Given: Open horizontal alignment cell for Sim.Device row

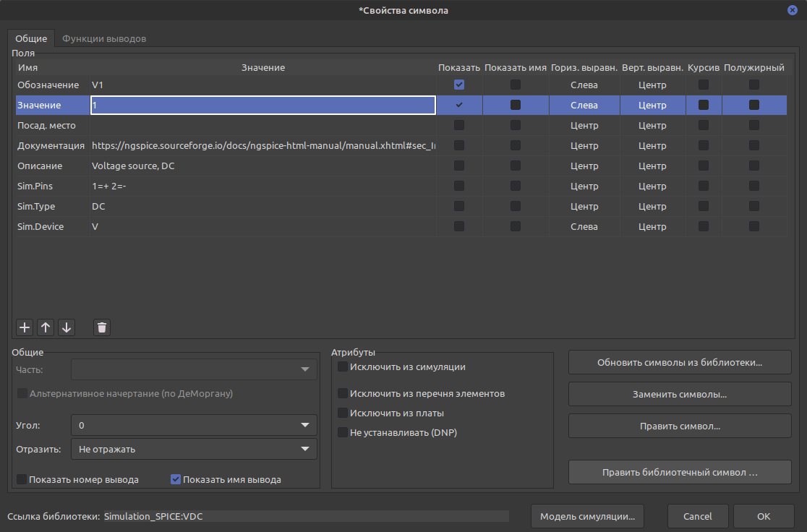Looking at the screenshot, I should click(584, 227).
